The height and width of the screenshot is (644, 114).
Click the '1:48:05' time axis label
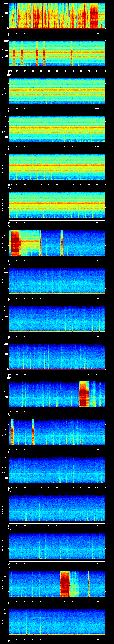click(9, 298)
